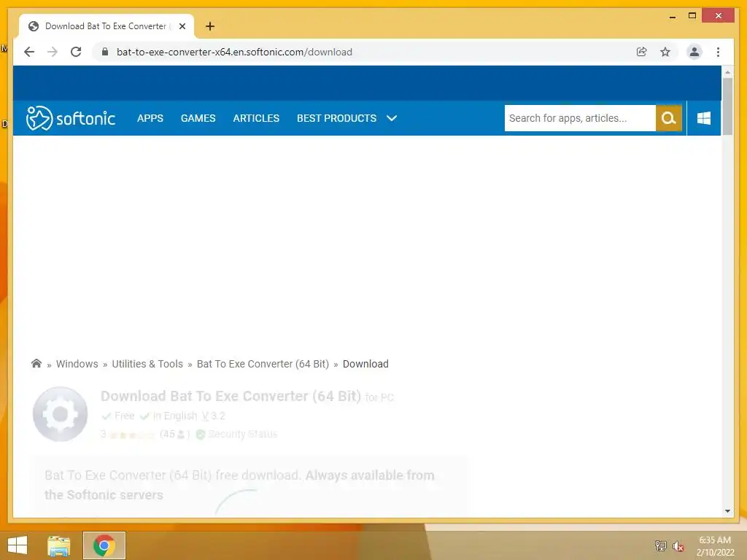Click the home breadcrumb icon

click(36, 363)
